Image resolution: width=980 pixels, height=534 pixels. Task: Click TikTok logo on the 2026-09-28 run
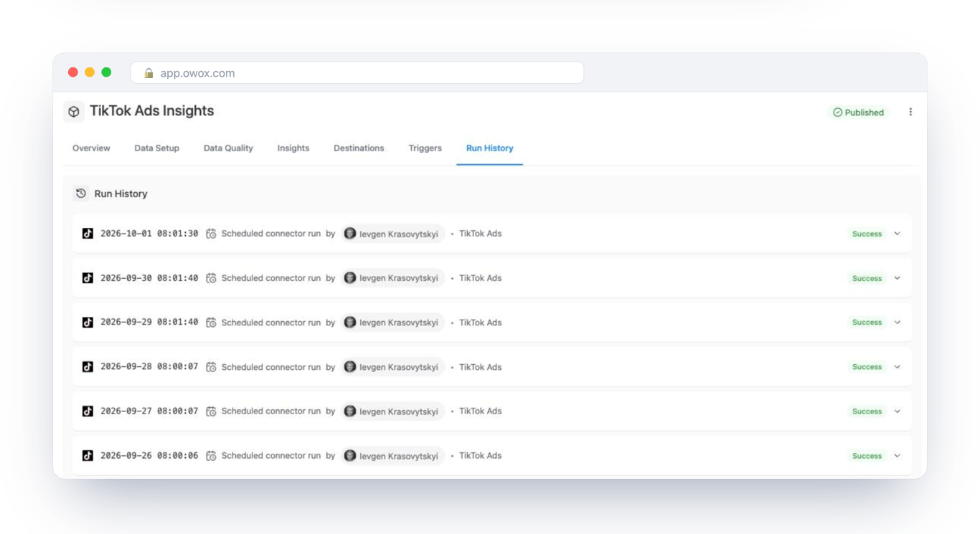[88, 367]
